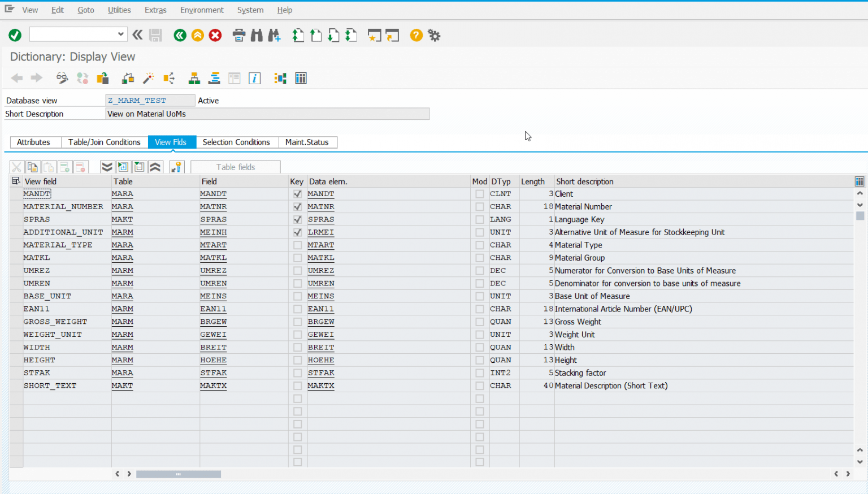Viewport: 868px width, 494px height.
Task: Click the Print icon in toolbar
Action: 239,36
